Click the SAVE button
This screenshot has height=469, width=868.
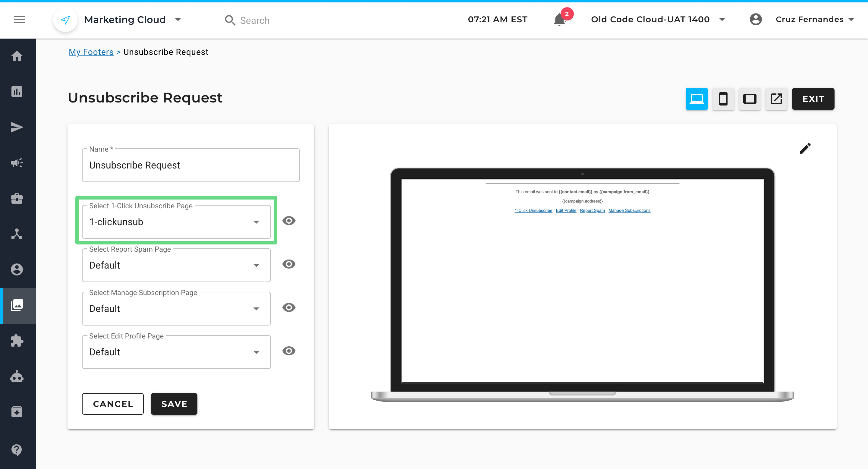(174, 404)
